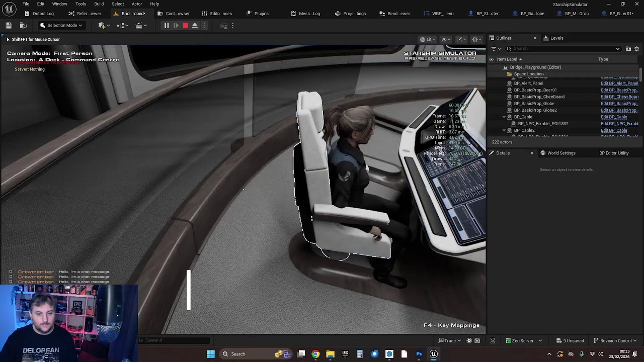Open the Revision Control menu

(x=615, y=341)
